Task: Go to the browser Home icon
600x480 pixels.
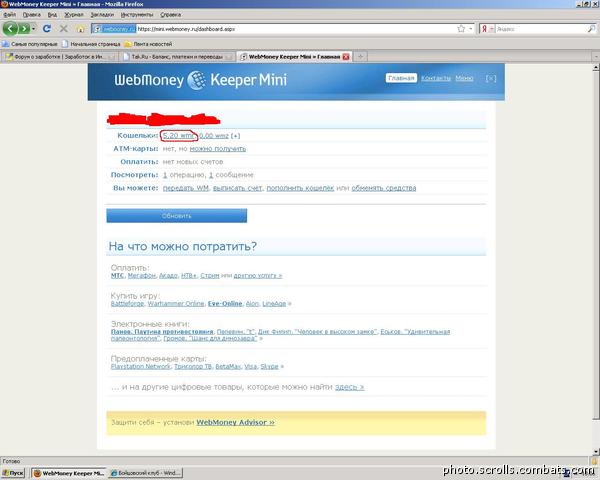Action: (80, 29)
